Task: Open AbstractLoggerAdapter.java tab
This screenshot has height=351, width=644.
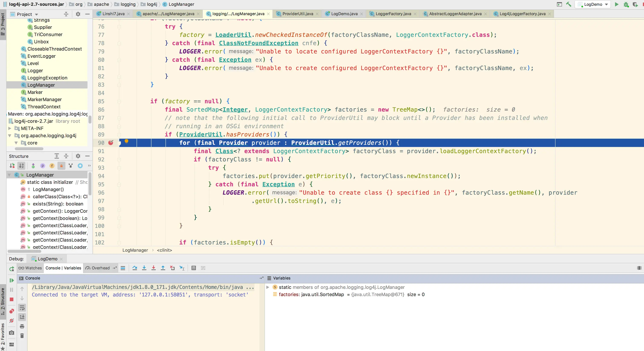Action: click(455, 14)
